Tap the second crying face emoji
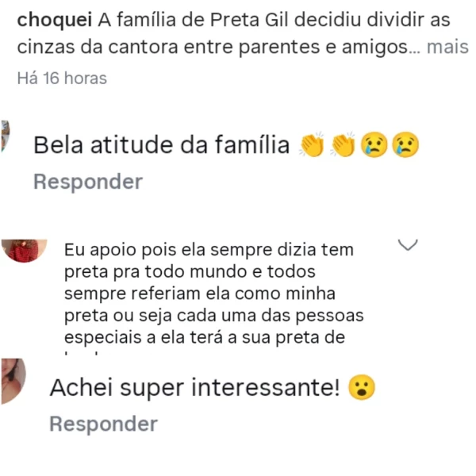The height and width of the screenshot is (476, 476). [x=405, y=146]
